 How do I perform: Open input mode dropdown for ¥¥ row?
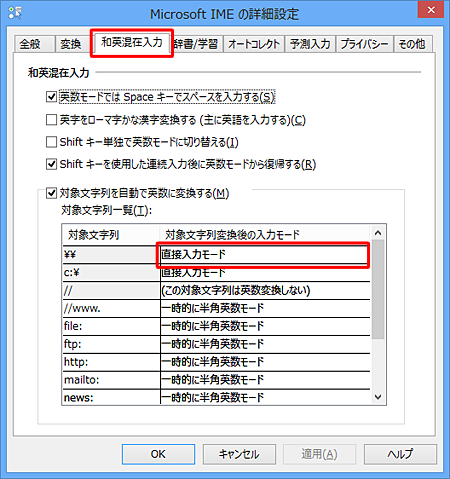coord(265,255)
